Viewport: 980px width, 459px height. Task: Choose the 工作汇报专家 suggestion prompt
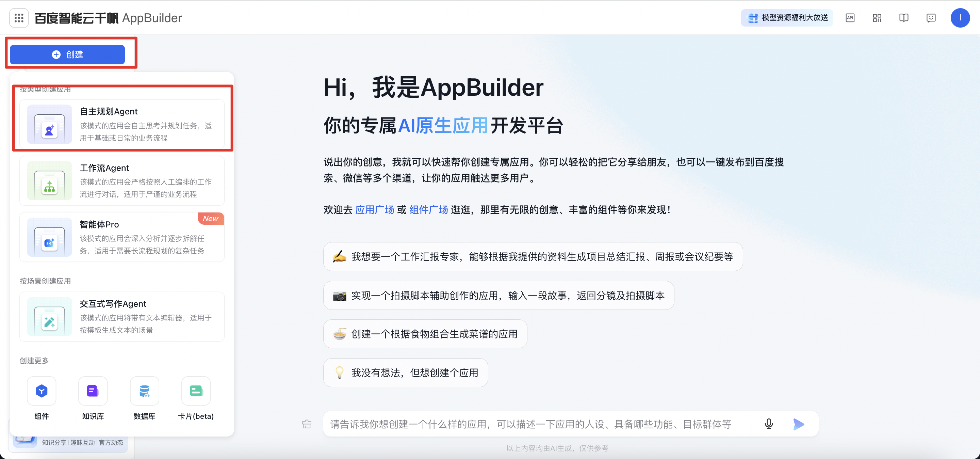click(x=533, y=256)
